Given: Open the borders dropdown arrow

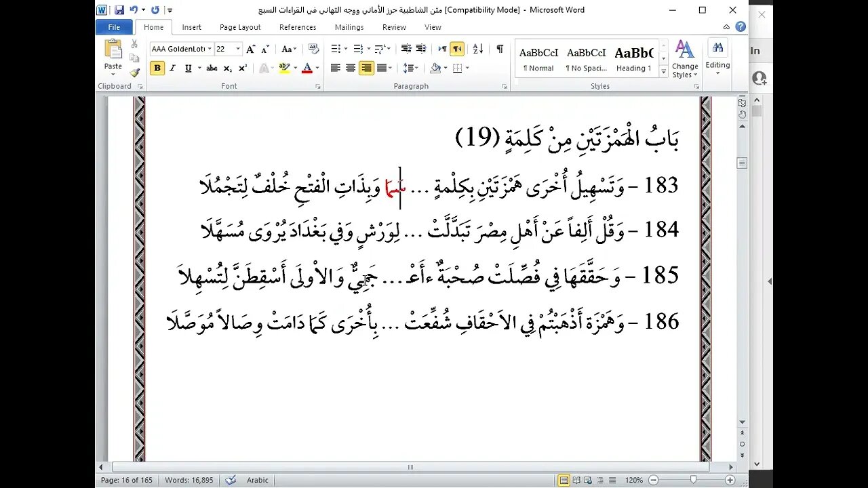Looking at the screenshot, I should tap(467, 68).
